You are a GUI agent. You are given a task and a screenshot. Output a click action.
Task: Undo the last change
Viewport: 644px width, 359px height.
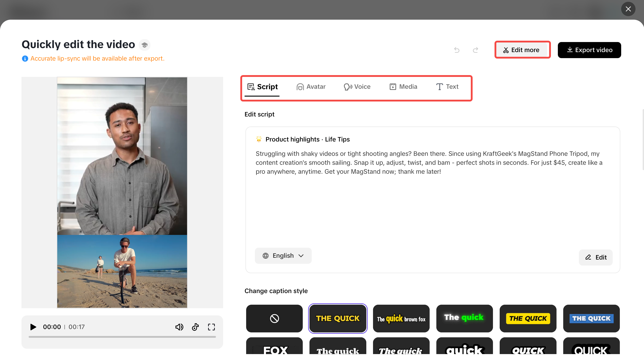point(457,50)
